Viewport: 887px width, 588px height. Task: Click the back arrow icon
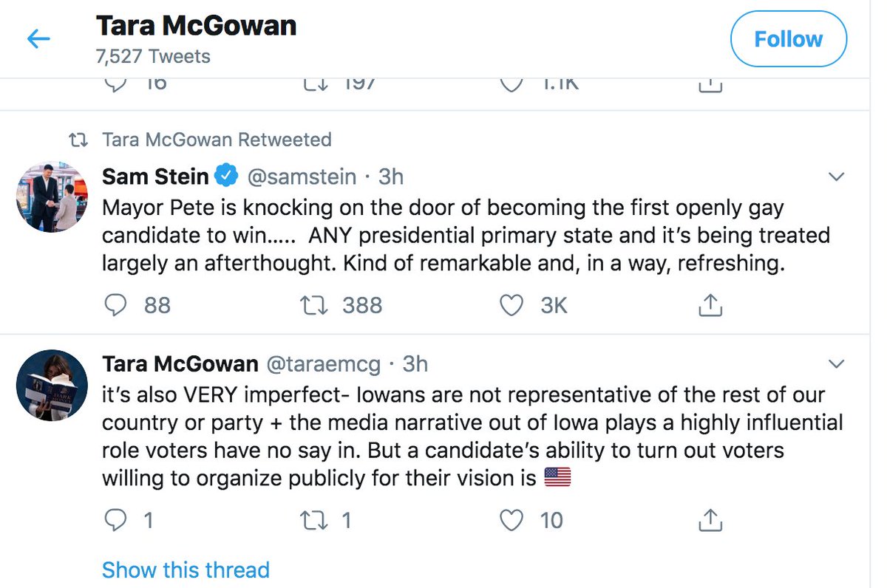pyautogui.click(x=38, y=39)
